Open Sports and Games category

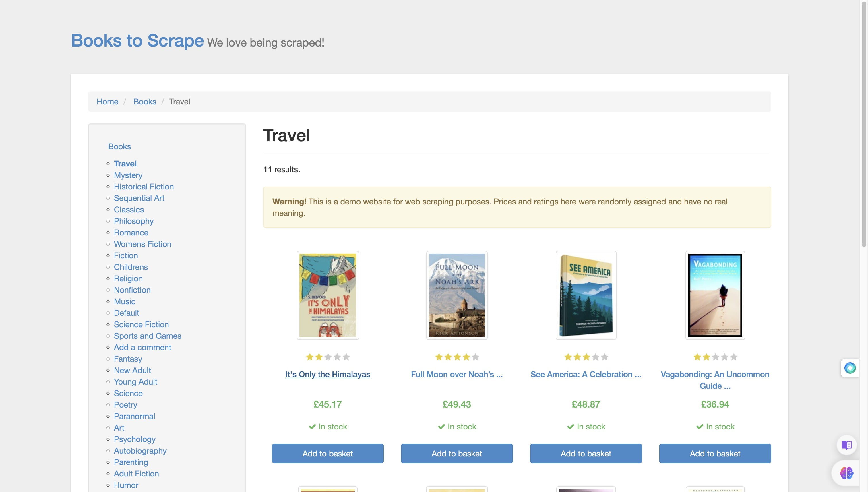coord(147,336)
